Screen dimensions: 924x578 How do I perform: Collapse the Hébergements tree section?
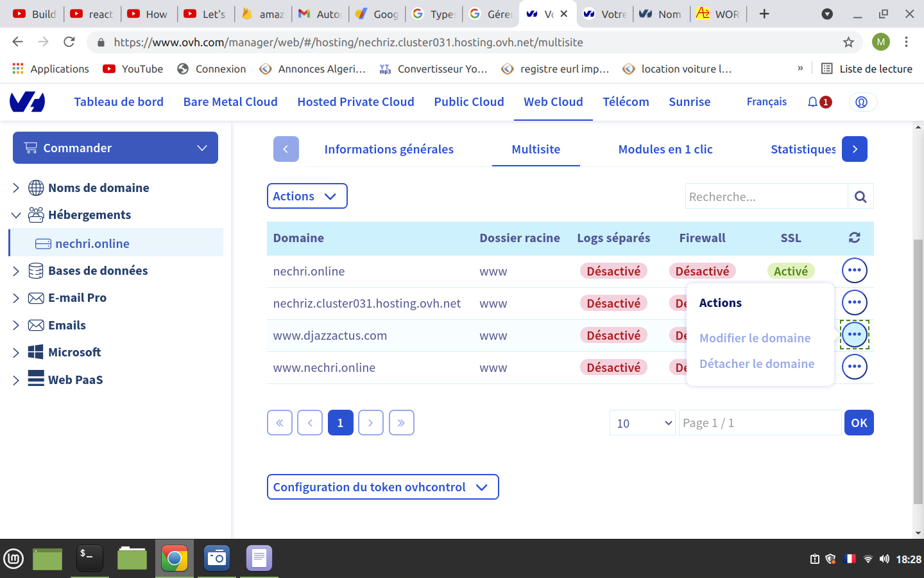[x=16, y=215]
